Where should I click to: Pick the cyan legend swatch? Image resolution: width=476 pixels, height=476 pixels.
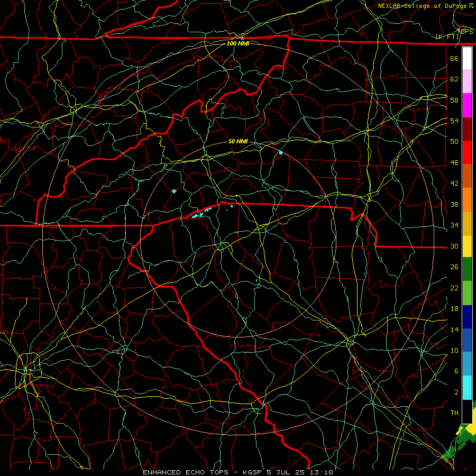coord(467,388)
